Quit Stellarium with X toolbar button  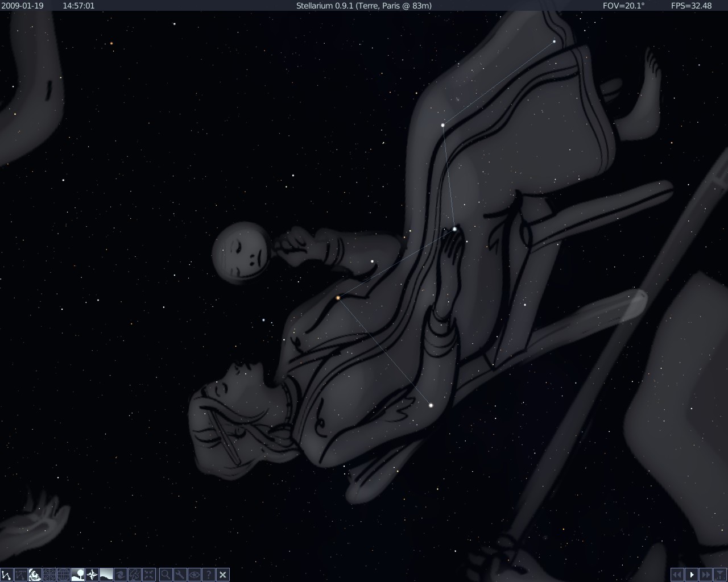click(223, 575)
